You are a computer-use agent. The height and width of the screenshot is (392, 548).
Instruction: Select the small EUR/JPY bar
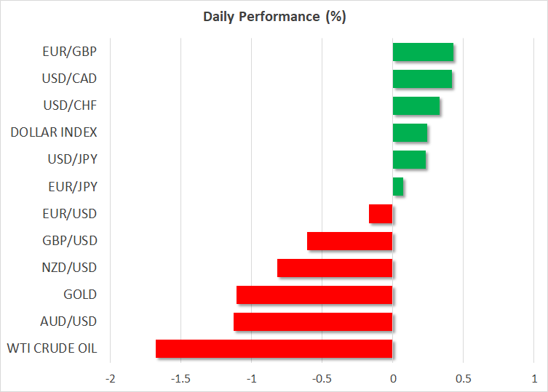click(x=398, y=187)
